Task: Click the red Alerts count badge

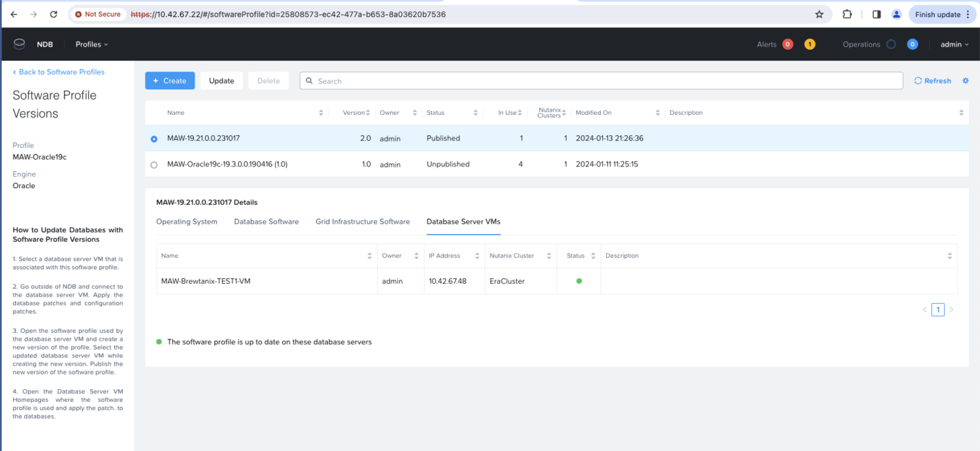Action: (787, 44)
